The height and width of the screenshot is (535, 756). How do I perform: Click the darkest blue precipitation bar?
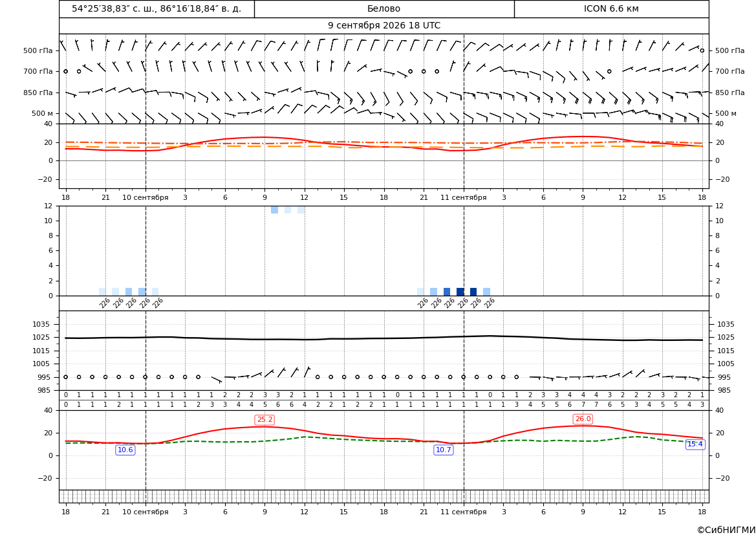pos(460,292)
